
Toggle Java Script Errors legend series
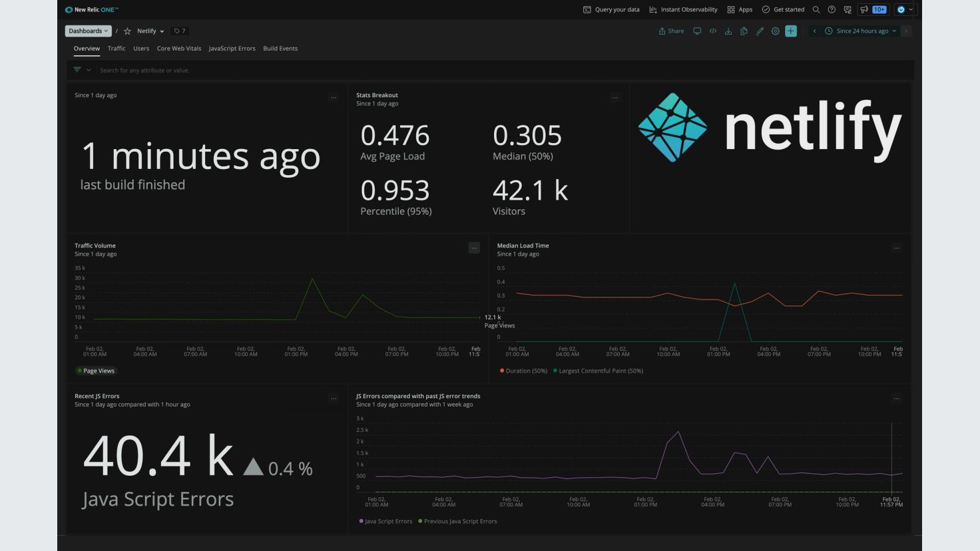pyautogui.click(x=385, y=521)
